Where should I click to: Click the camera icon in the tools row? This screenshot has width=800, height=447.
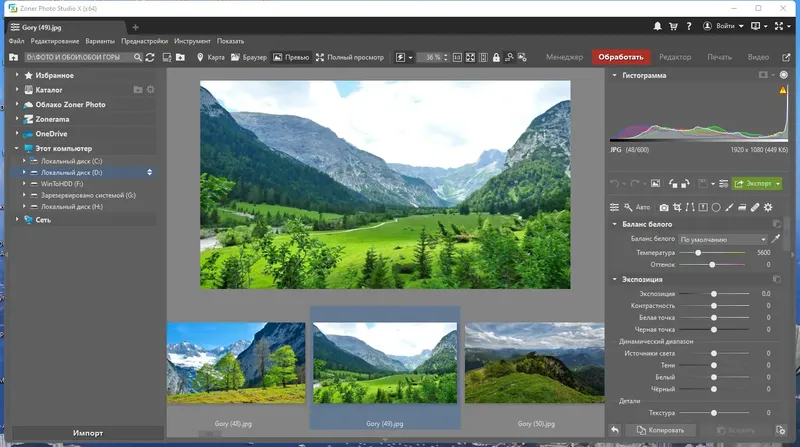pyautogui.click(x=664, y=207)
